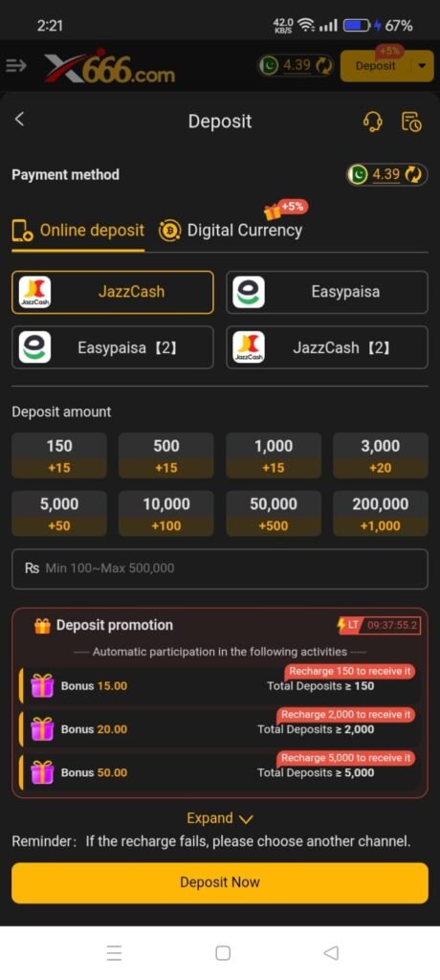Select JazzCash [2] payment channel
The height and width of the screenshot is (980, 440).
(x=327, y=347)
